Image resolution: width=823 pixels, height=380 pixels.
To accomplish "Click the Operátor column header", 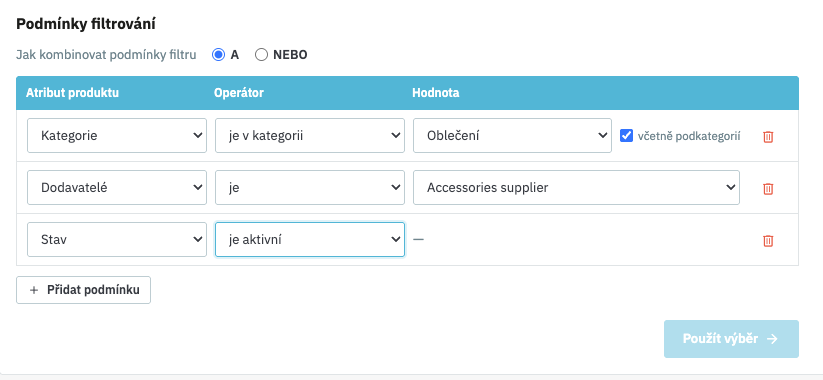I will pyautogui.click(x=239, y=93).
